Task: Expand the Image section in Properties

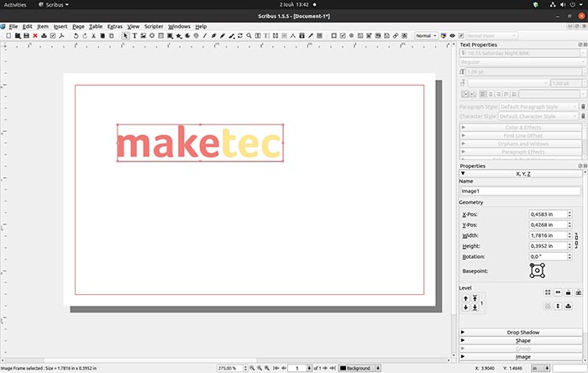Action: [x=521, y=356]
